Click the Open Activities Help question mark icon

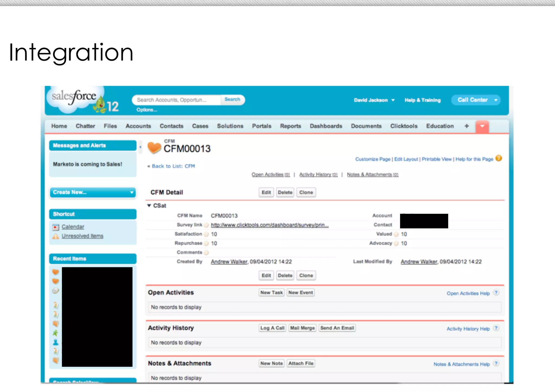tap(496, 293)
